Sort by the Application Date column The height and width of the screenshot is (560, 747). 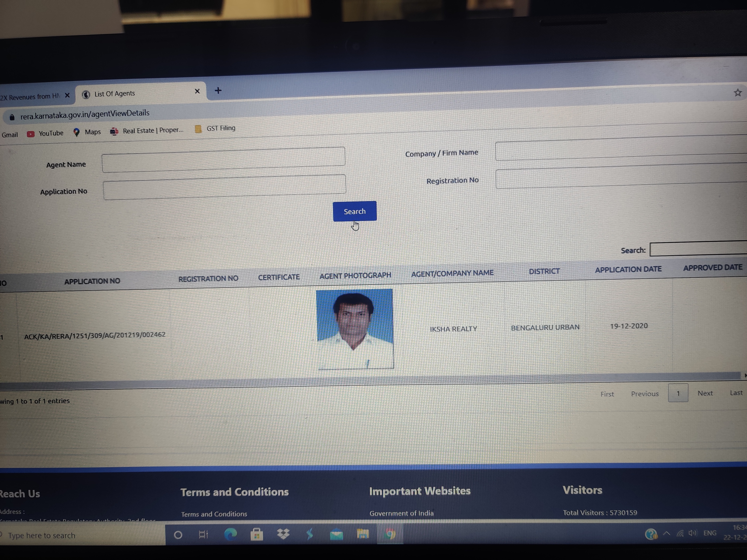point(628,269)
